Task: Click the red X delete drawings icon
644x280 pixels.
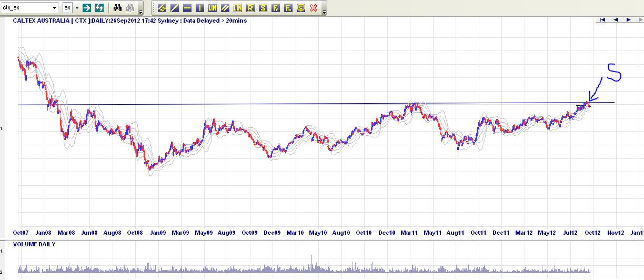Action: pyautogui.click(x=314, y=8)
